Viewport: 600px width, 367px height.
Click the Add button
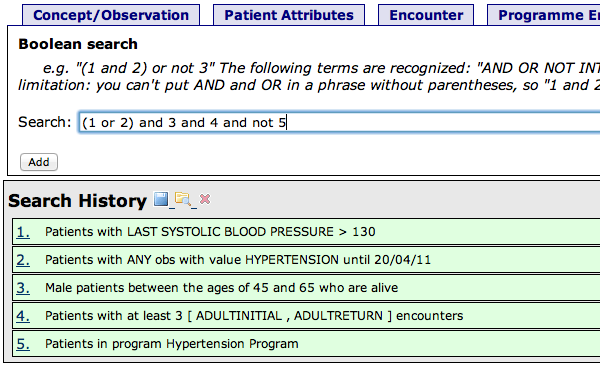(x=39, y=162)
